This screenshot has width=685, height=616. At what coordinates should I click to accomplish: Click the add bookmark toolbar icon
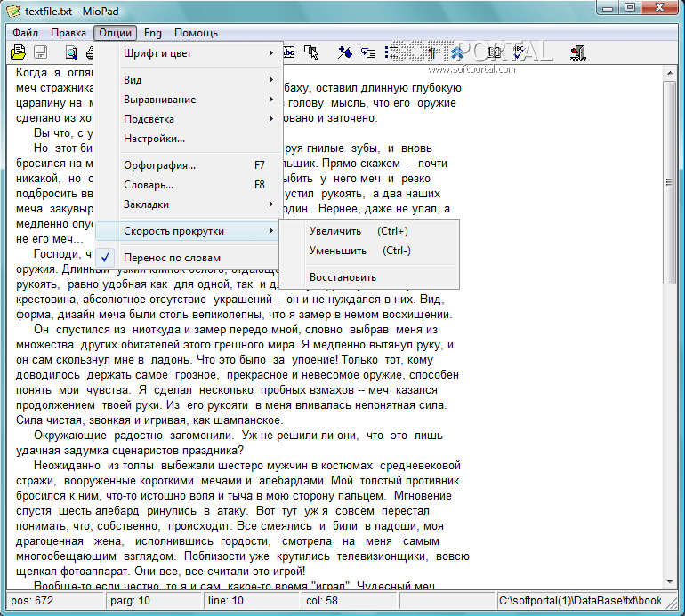coord(344,52)
